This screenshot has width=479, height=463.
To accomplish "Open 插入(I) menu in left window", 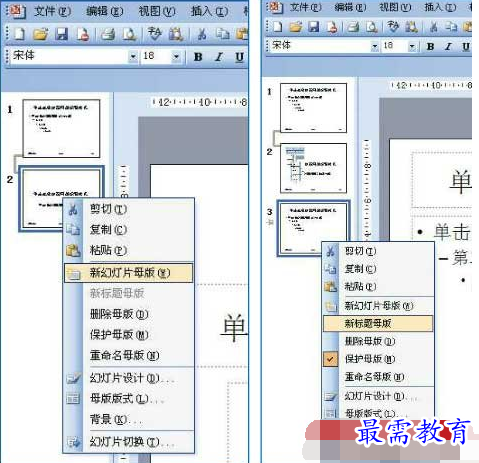I will click(209, 11).
